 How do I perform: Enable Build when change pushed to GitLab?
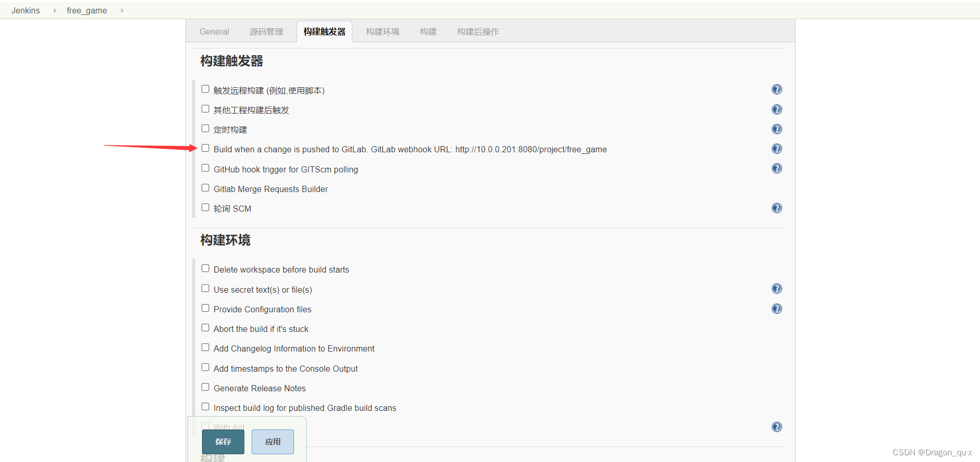pos(205,148)
